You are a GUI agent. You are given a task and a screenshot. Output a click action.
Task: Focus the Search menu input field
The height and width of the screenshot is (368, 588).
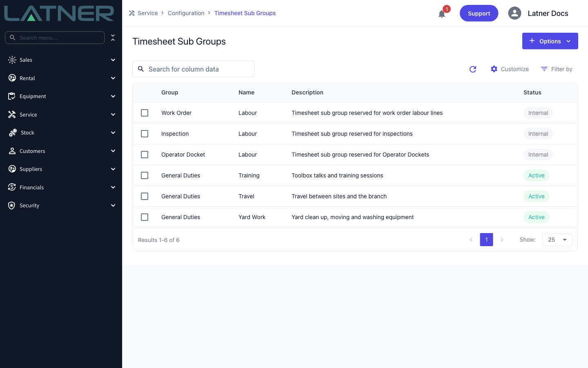[x=55, y=38]
